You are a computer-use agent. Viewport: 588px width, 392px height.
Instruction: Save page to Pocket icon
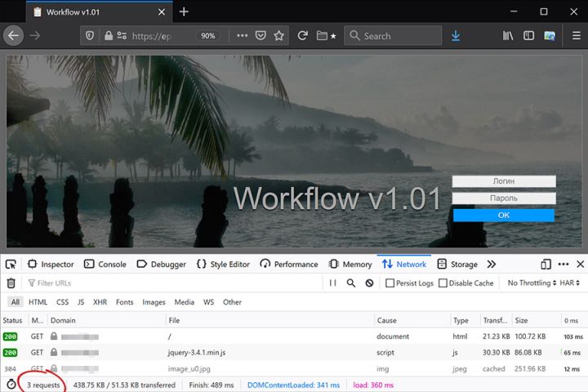coord(261,36)
